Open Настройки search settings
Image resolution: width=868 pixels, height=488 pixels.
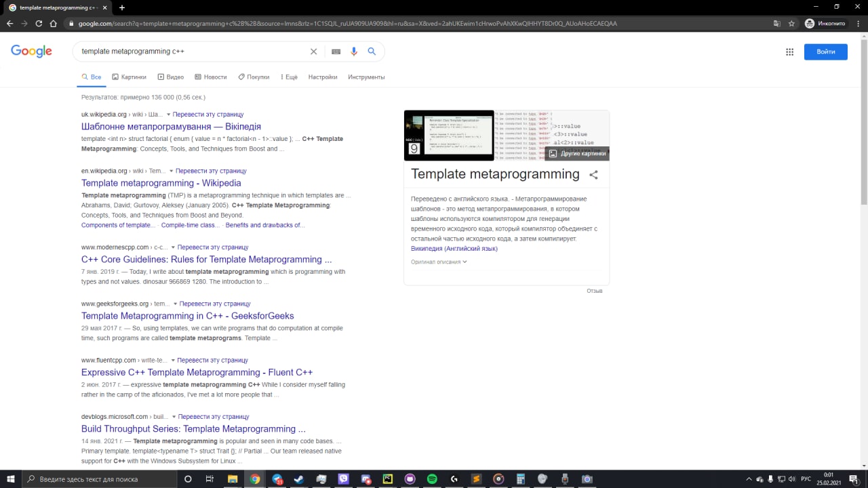(x=323, y=77)
